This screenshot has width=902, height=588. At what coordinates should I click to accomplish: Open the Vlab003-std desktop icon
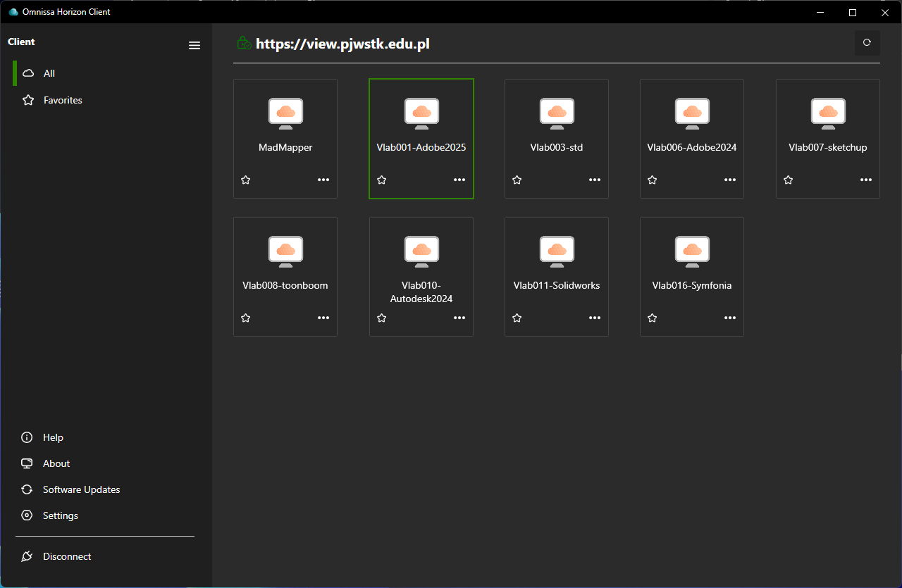pyautogui.click(x=557, y=113)
